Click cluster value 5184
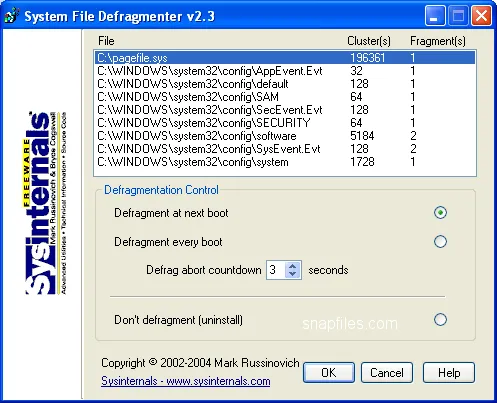 click(362, 136)
